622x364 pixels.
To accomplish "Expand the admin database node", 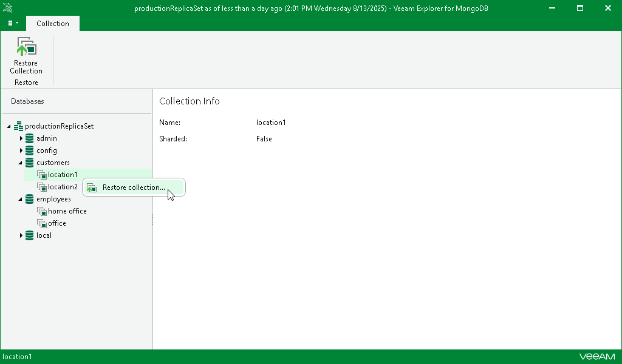I will (x=21, y=138).
